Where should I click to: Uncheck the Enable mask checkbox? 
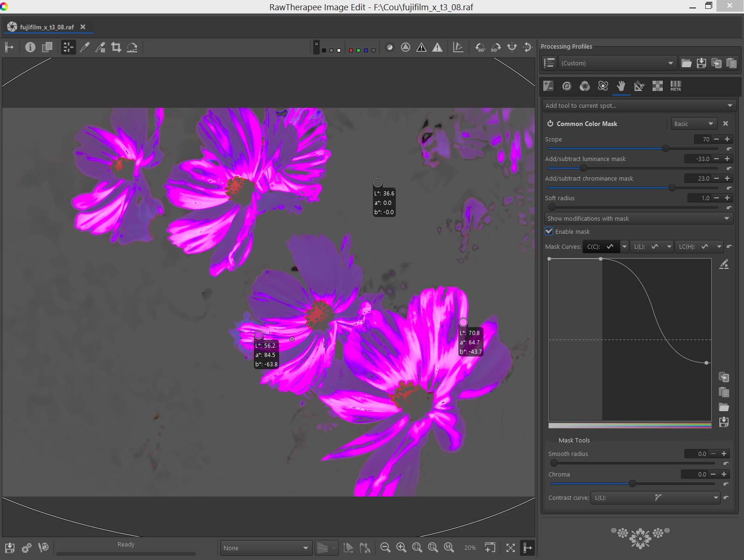(x=549, y=231)
